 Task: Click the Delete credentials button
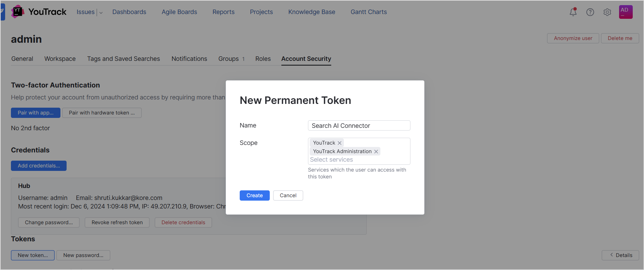click(183, 222)
